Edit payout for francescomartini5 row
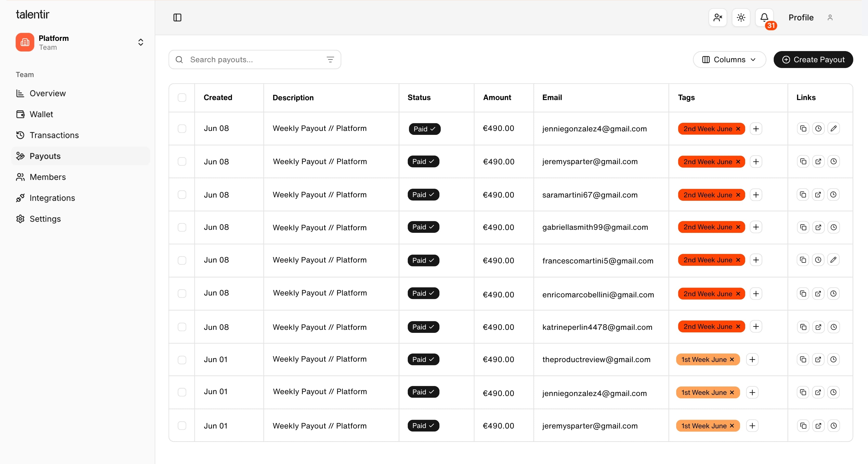Image resolution: width=868 pixels, height=464 pixels. point(834,260)
